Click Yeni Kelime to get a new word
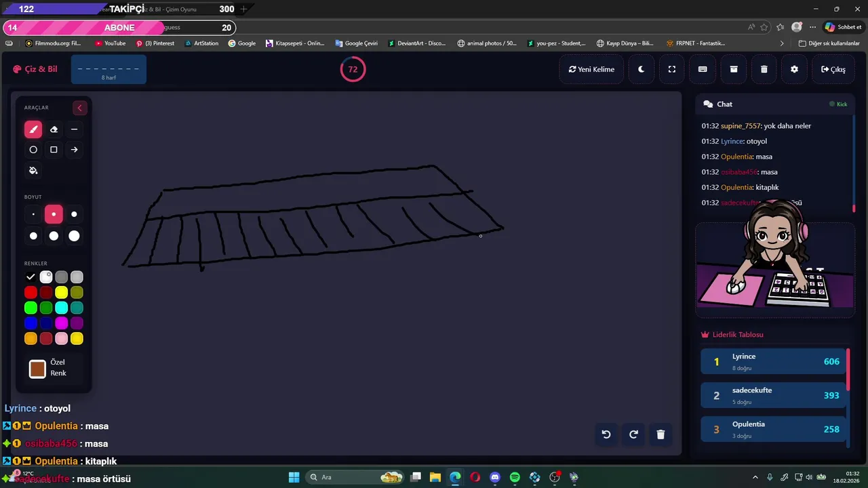This screenshot has height=488, width=868. 591,69
